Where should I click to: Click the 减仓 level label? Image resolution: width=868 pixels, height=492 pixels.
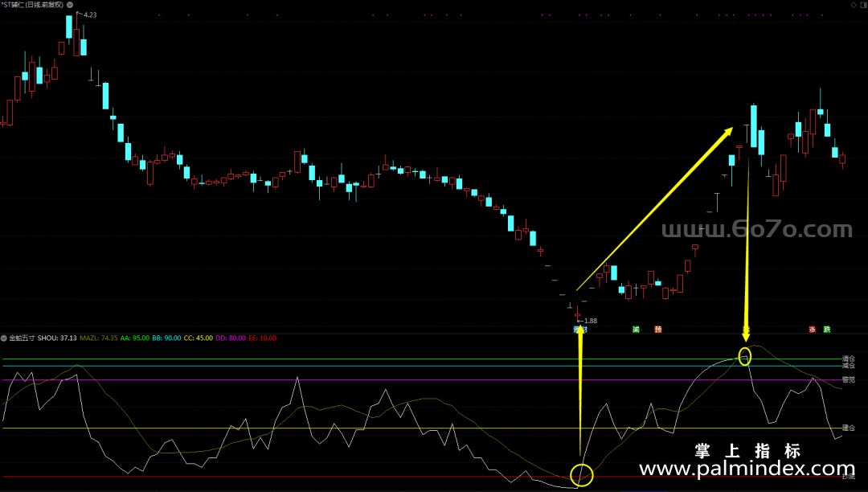[x=849, y=366]
